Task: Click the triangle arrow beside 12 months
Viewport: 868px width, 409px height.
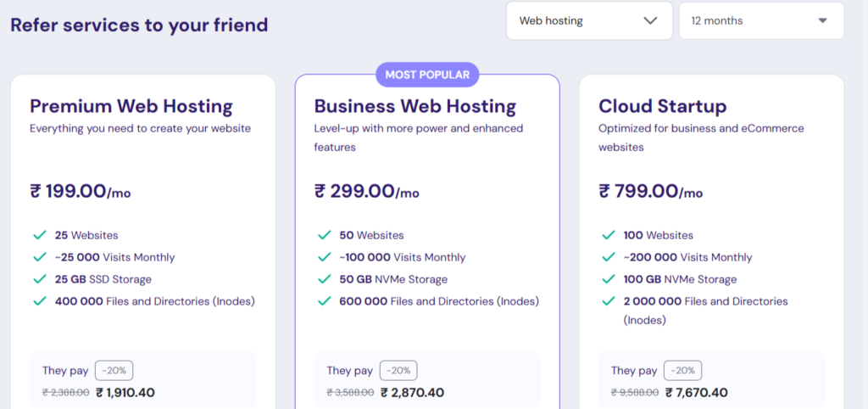Action: (822, 20)
